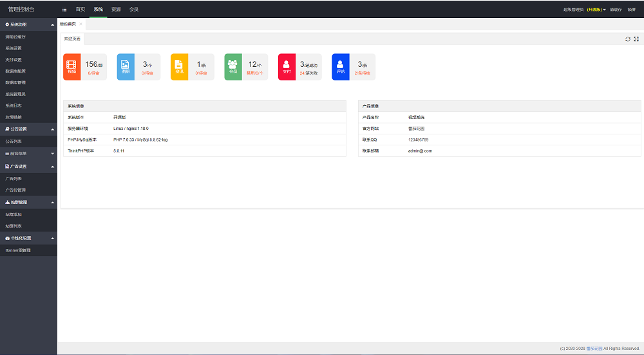The height and width of the screenshot is (355, 644).
Task: Open 站群添加 in sidebar
Action: (x=14, y=214)
